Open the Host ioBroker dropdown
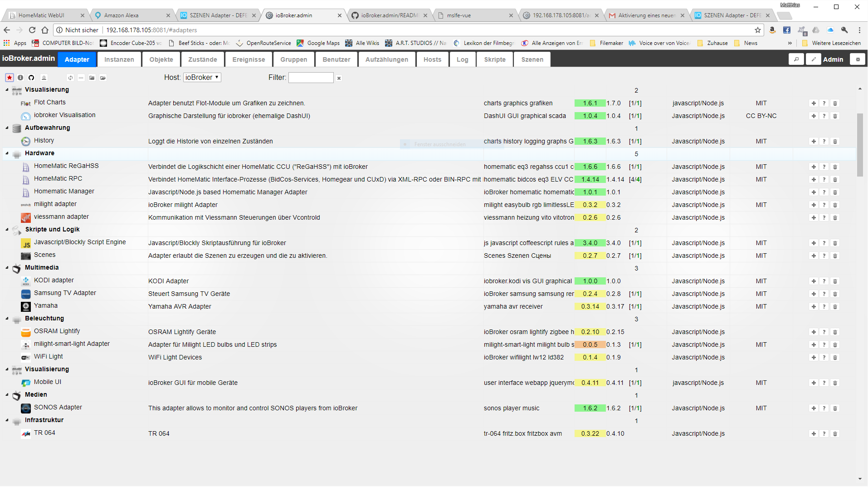The image size is (868, 487). pyautogui.click(x=202, y=77)
